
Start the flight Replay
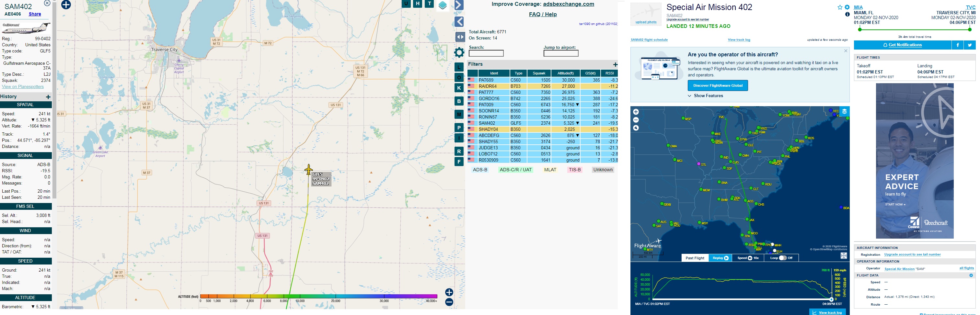[720, 258]
